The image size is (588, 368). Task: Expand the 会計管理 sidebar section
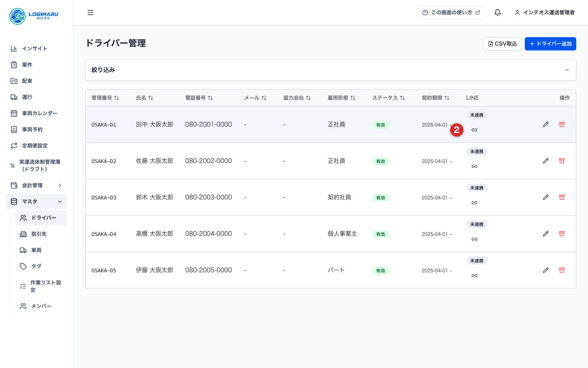click(x=36, y=185)
